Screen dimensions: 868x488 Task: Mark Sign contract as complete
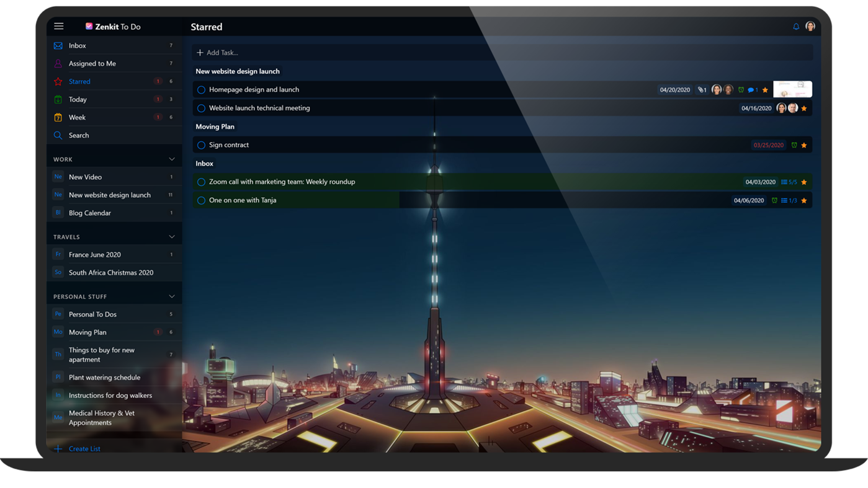200,144
